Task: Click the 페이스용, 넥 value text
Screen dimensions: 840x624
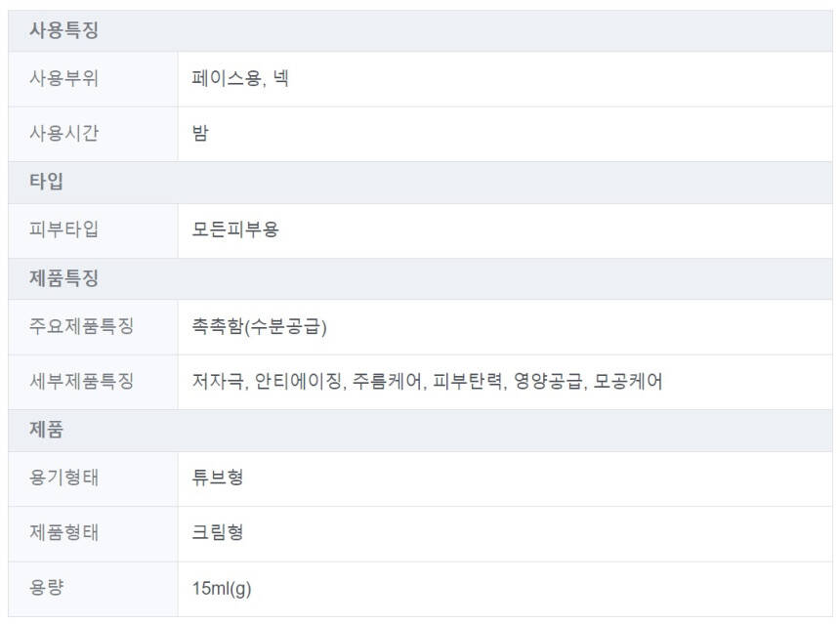Action: (x=240, y=79)
